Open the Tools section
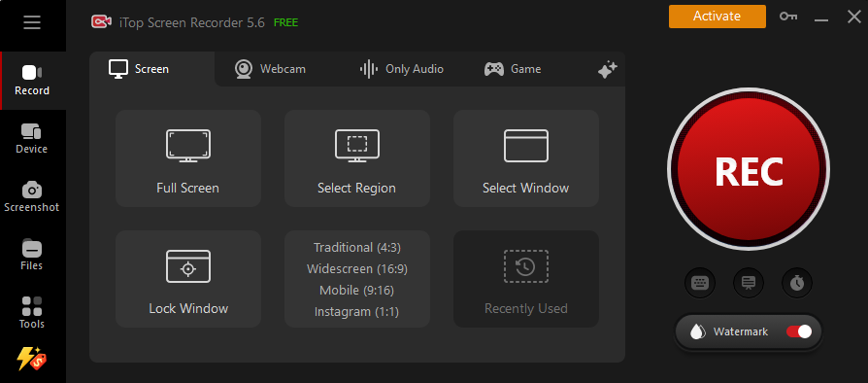 (32, 314)
